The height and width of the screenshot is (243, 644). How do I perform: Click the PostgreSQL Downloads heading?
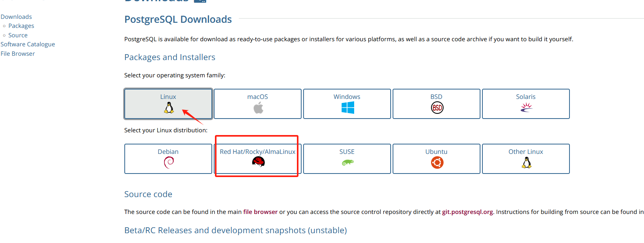[x=178, y=19]
